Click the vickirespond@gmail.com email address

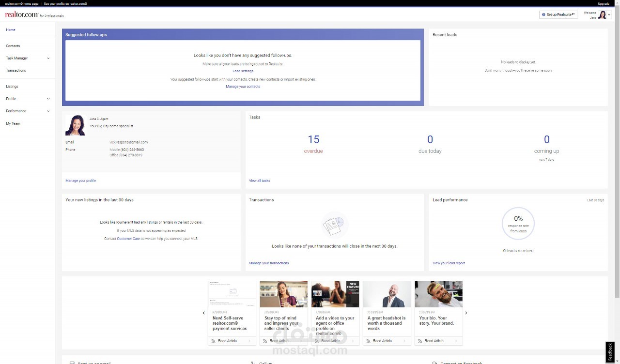coord(129,142)
